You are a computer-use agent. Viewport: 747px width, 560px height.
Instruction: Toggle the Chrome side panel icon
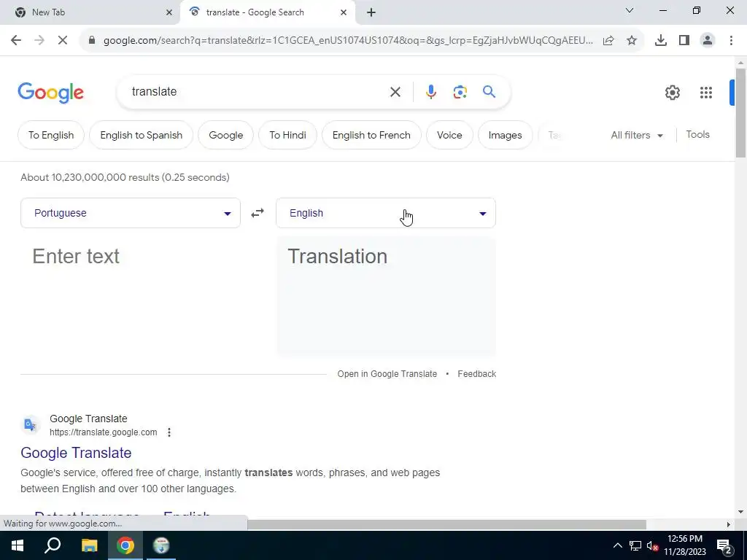[x=684, y=41]
